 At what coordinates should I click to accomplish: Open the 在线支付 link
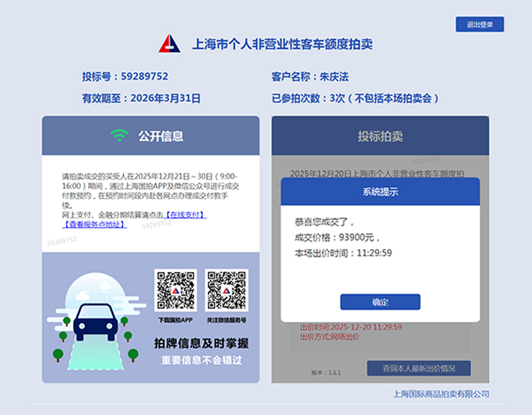tap(185, 215)
